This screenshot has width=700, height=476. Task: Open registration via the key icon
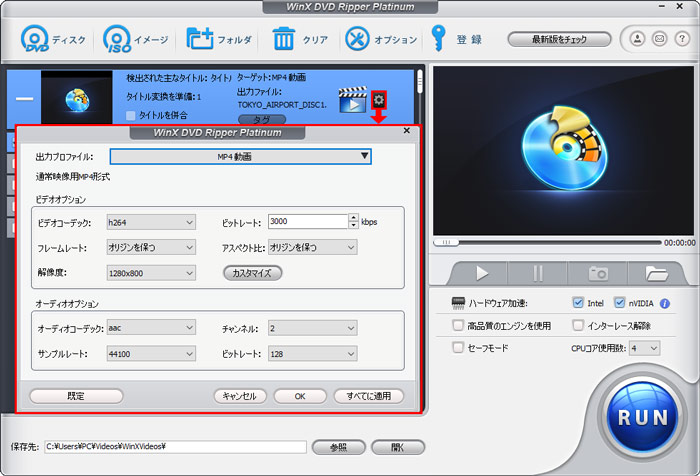[438, 39]
